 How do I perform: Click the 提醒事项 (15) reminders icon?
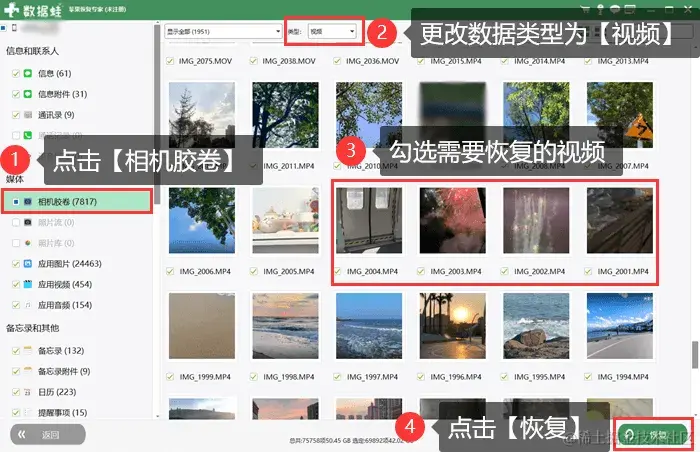tap(28, 412)
